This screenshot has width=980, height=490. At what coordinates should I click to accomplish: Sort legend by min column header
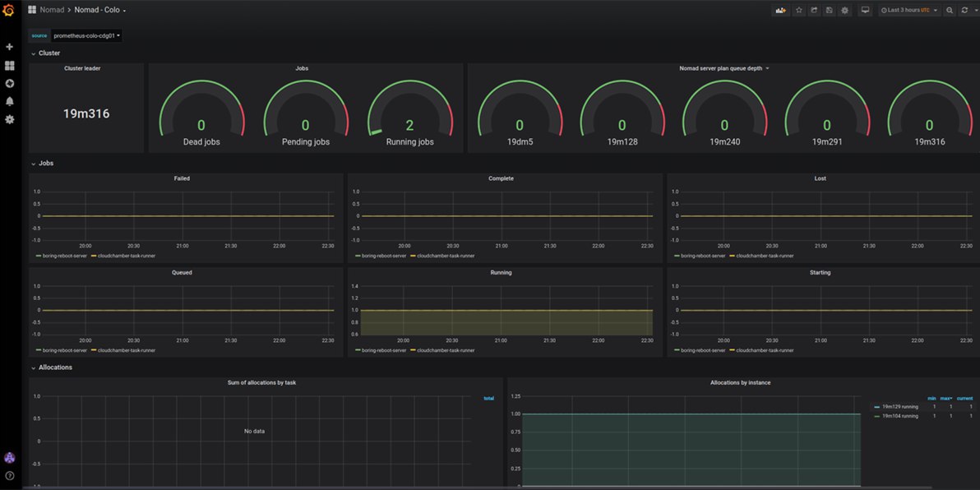[x=931, y=398]
